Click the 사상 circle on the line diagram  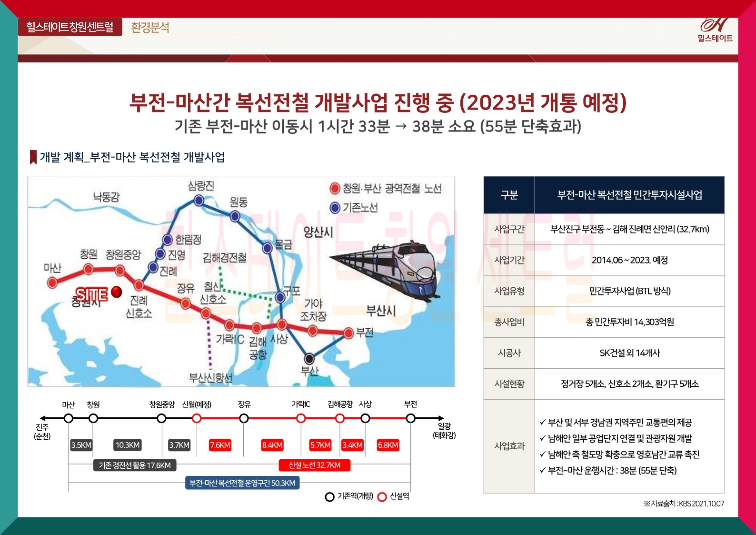tap(365, 418)
